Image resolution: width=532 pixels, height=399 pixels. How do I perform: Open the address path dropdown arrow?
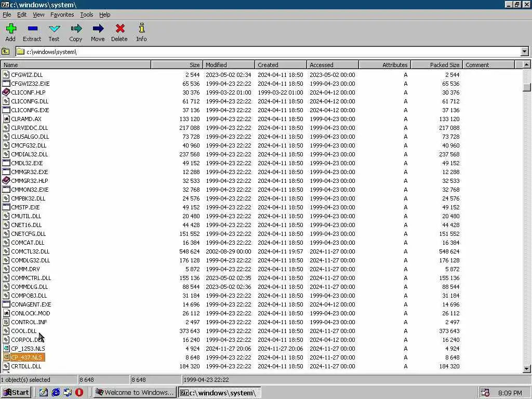click(525, 51)
